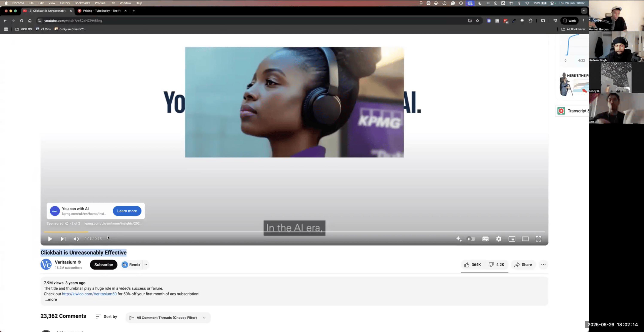Open the YT Vids bookmark
The height and width of the screenshot is (332, 644).
tap(44, 29)
